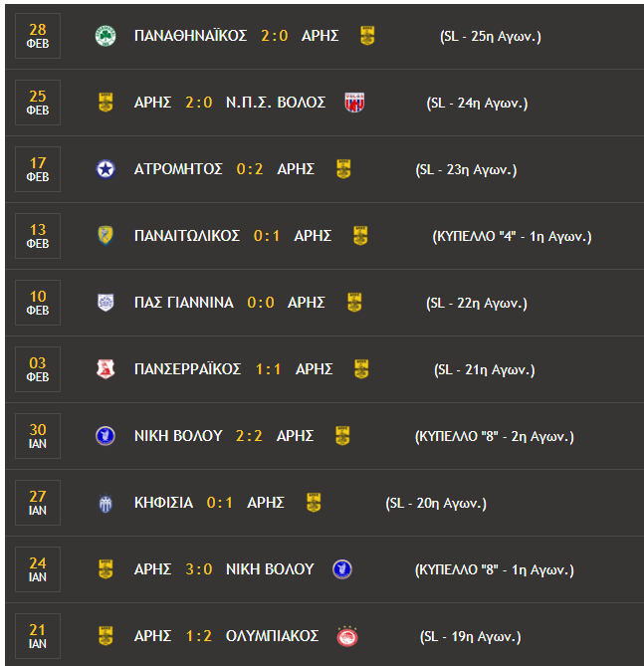Click the 2:0 score of ΑΡΗΣ vs ΒΟΛΟΣ

point(199,103)
